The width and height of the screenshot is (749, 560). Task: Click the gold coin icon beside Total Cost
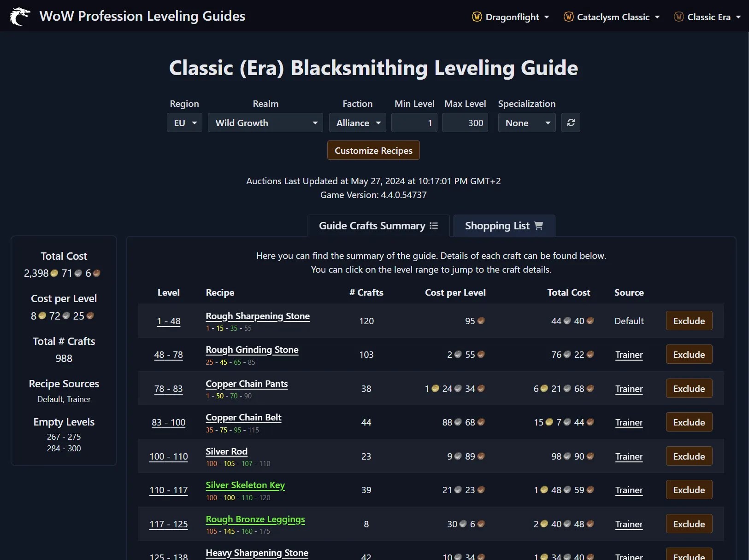point(54,273)
